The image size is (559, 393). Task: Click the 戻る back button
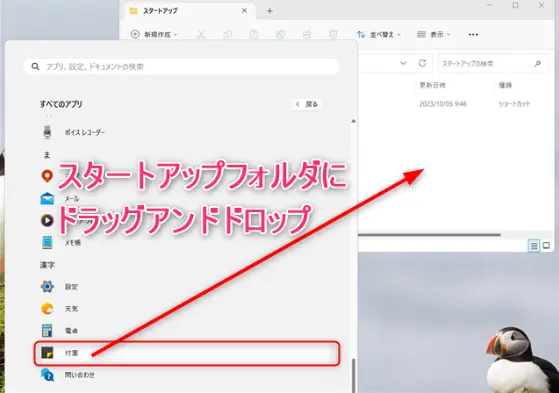coord(307,104)
